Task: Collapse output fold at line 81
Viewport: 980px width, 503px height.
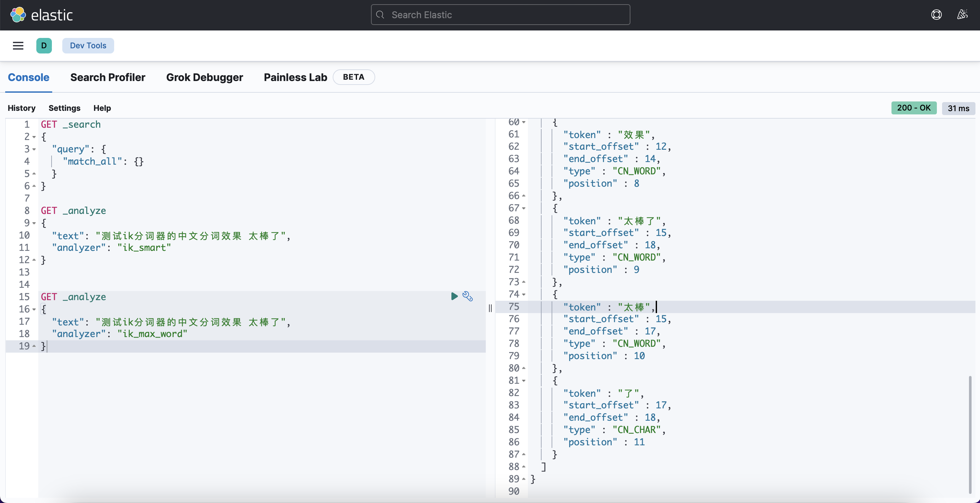Action: (524, 380)
